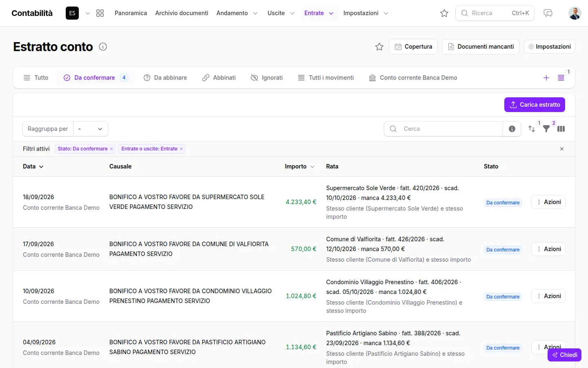Open the Entrate dropdown menu

click(x=319, y=13)
